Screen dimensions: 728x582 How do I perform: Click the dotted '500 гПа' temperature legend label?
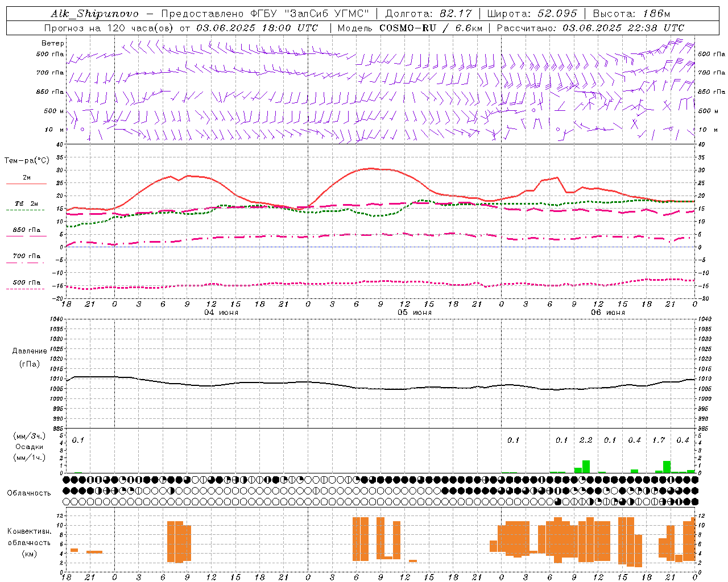tap(27, 282)
